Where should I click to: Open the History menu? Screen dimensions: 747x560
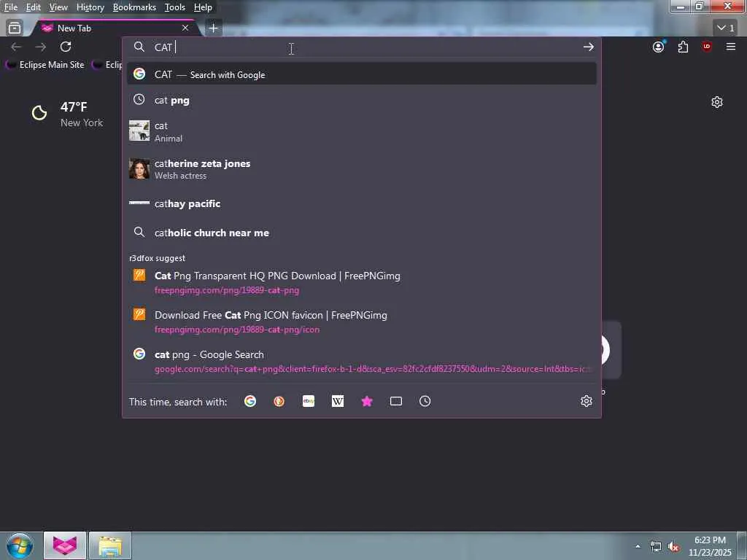coord(90,7)
